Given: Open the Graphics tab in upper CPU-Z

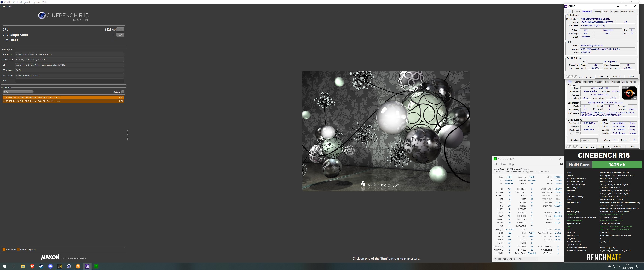Looking at the screenshot, I should click(615, 12).
